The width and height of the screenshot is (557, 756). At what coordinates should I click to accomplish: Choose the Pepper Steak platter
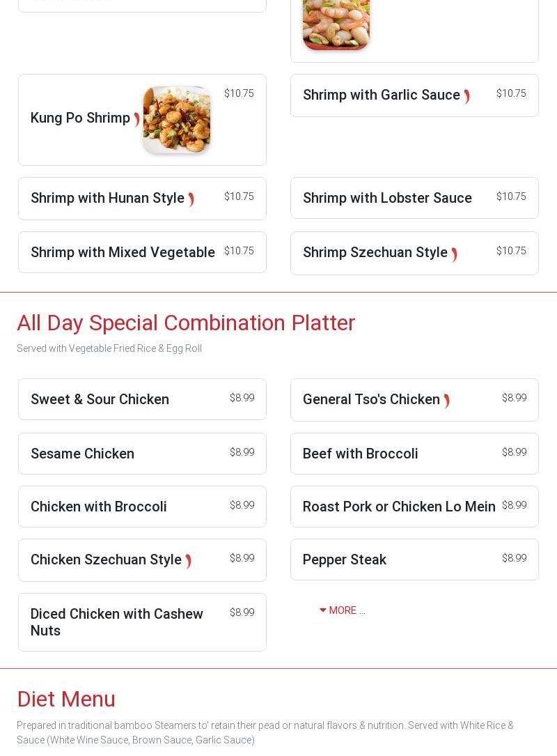(x=344, y=560)
